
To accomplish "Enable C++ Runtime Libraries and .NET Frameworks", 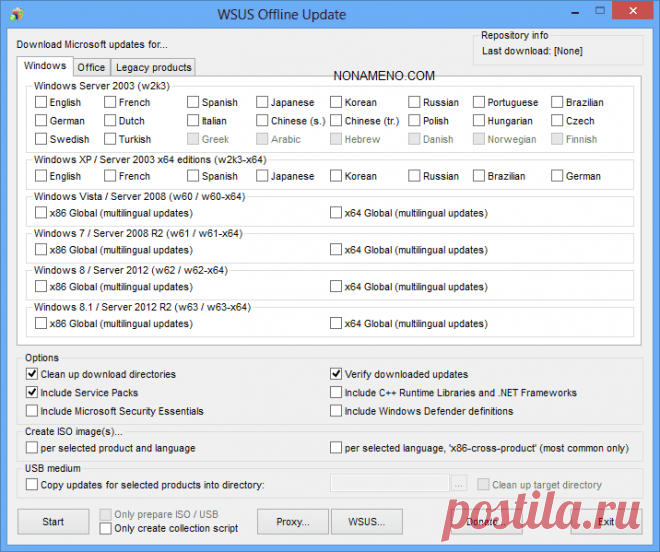I will tap(336, 392).
